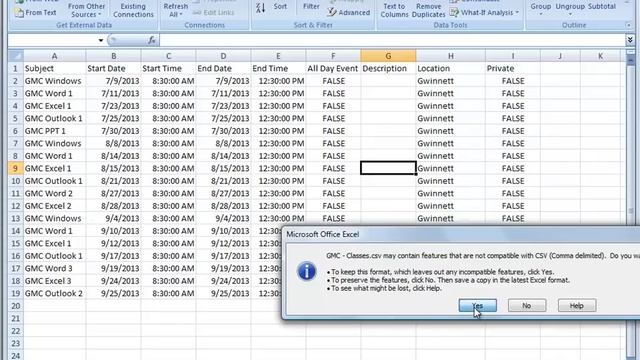
Task: Click the Select All corner button
Action: pos(16,56)
